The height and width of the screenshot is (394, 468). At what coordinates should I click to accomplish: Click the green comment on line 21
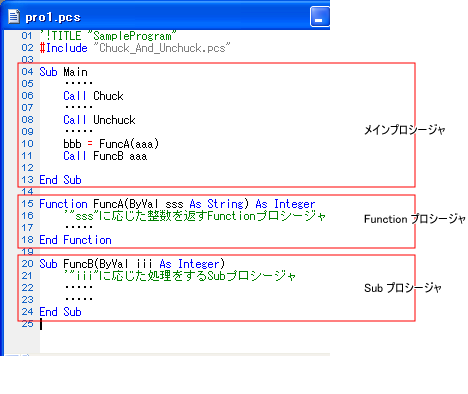(180, 276)
